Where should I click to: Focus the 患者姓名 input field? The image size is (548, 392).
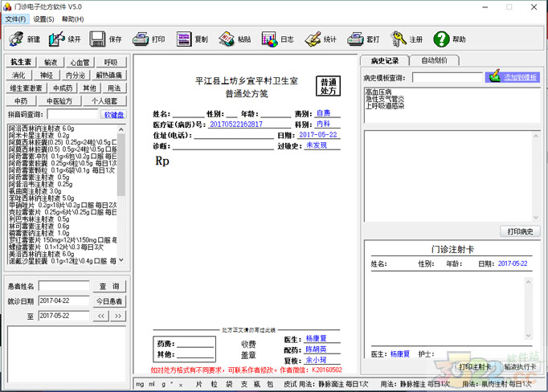(x=64, y=286)
